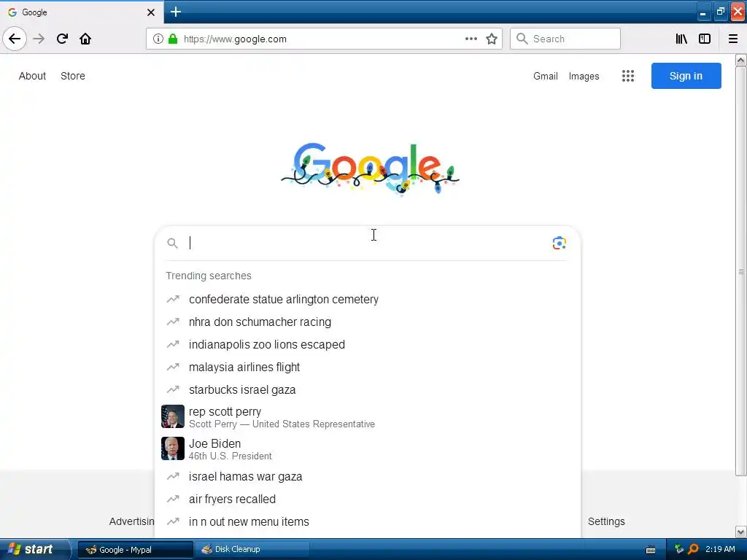Show site information icon in address bar
The image size is (747, 560).
(x=158, y=39)
